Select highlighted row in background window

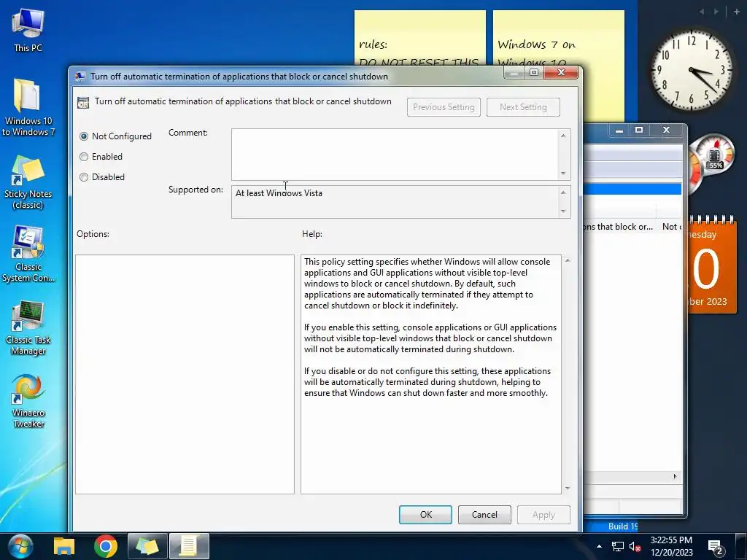[632, 189]
